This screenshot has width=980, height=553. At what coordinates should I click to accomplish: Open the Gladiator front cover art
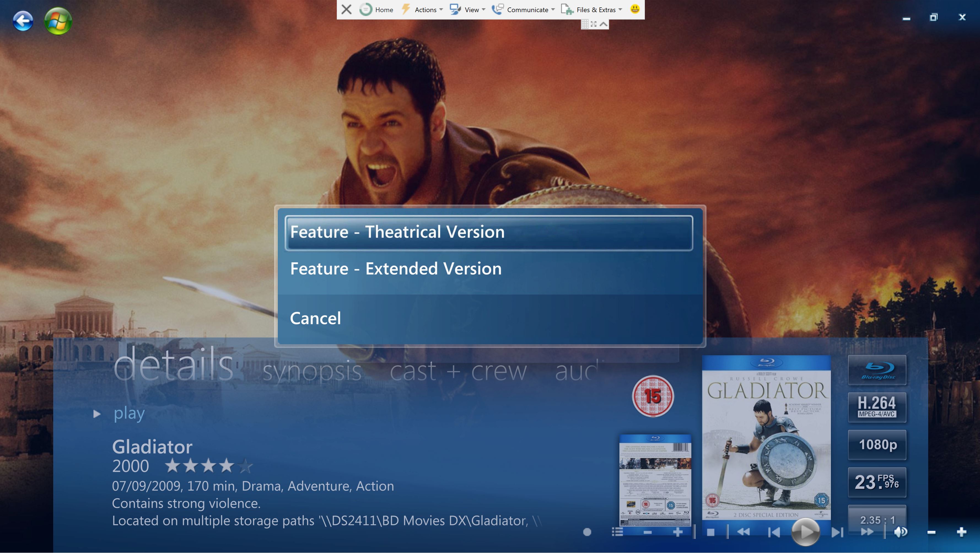766,438
